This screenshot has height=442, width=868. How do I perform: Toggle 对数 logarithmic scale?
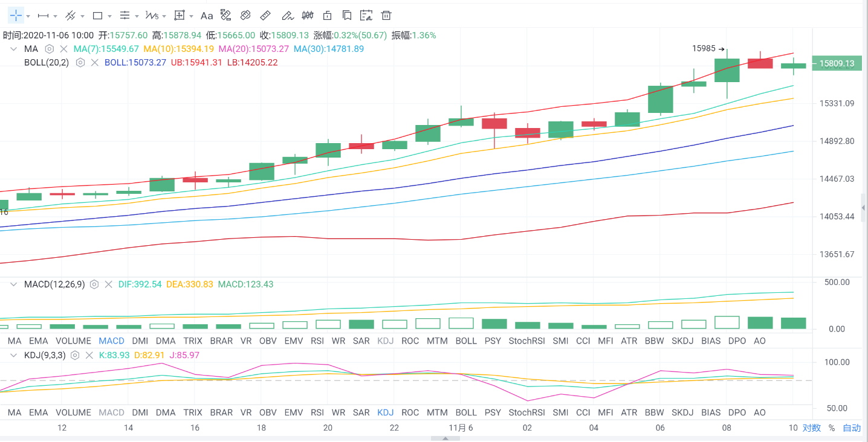click(812, 428)
